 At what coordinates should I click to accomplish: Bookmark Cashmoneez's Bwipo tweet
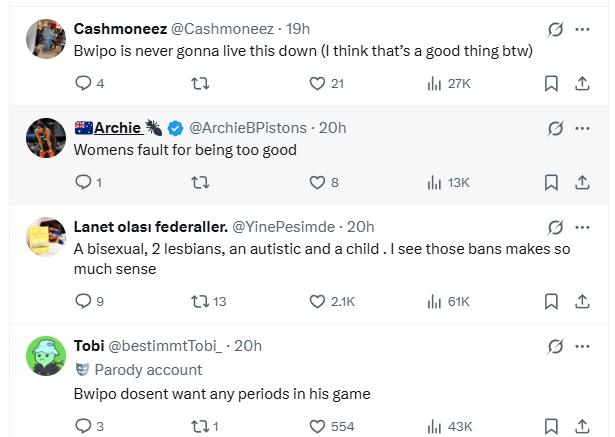[x=551, y=84]
